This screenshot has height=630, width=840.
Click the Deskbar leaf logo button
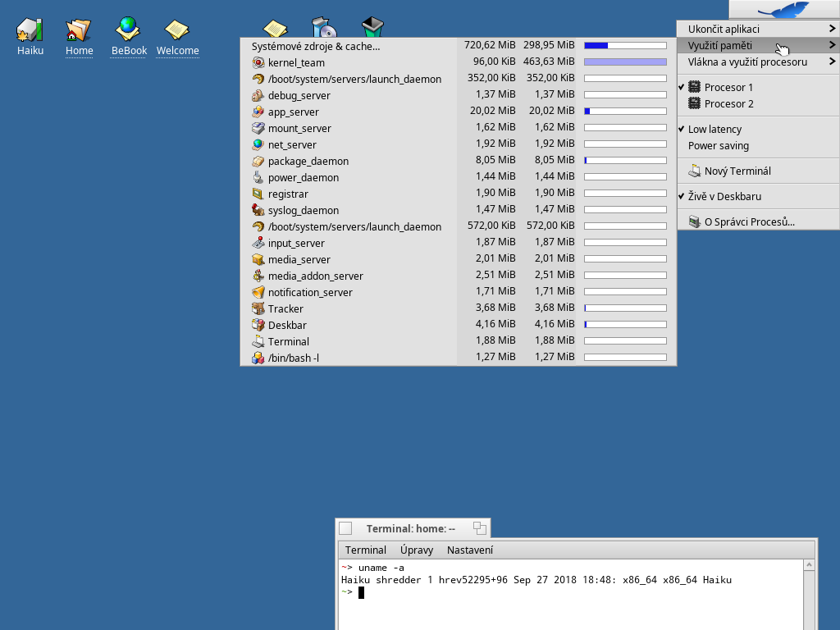(784, 10)
